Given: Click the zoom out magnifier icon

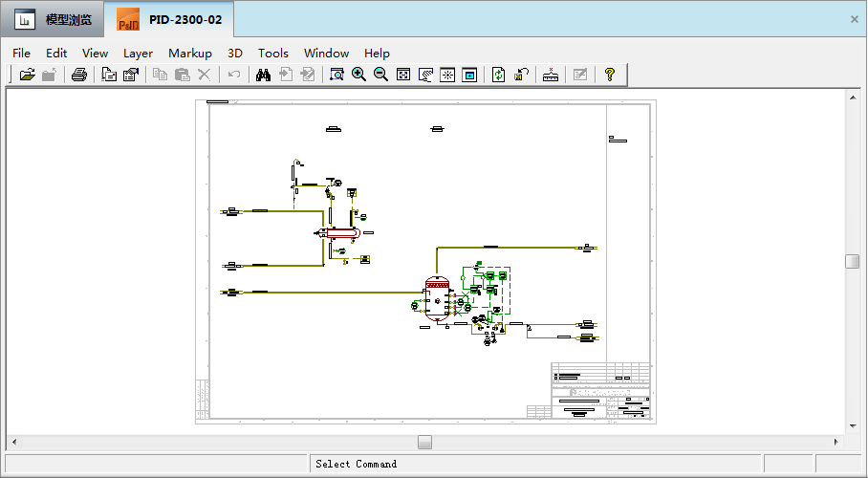Looking at the screenshot, I should point(380,75).
